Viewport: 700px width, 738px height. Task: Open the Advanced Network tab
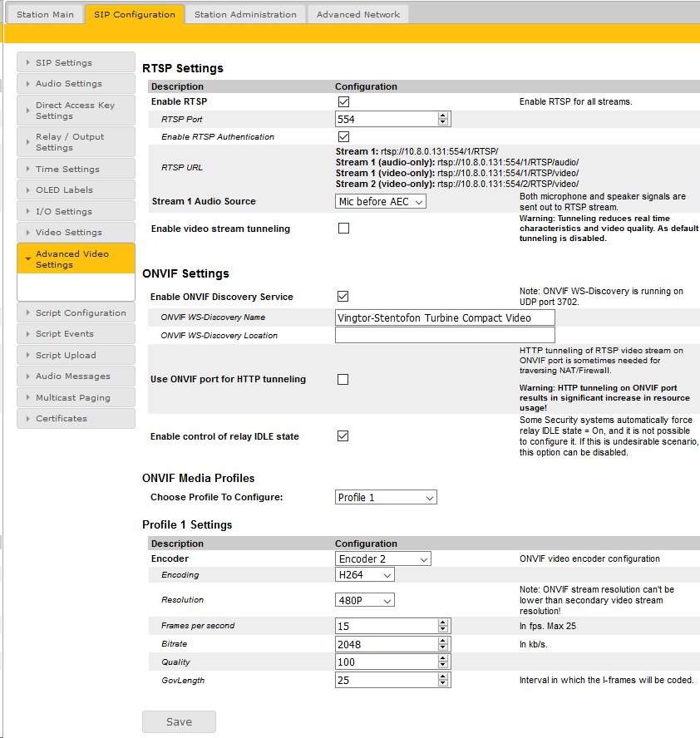click(357, 14)
